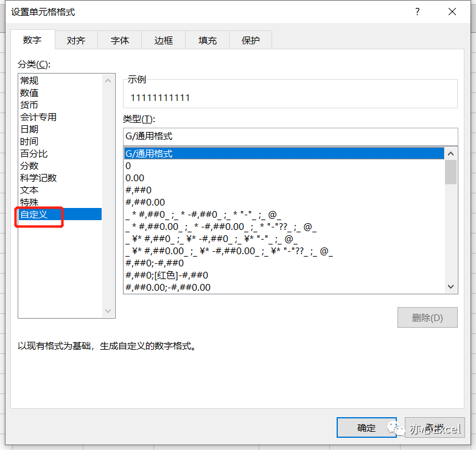Choose format #,##0;[红色]-#,##0
Viewport: 476px width, 450px height.
pyautogui.click(x=284, y=275)
